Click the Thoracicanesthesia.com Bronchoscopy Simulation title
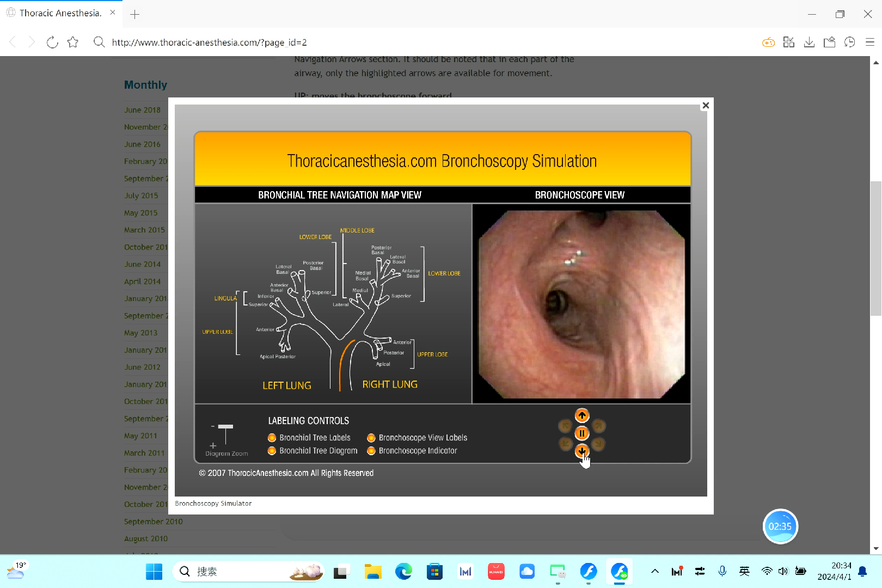 click(x=442, y=161)
